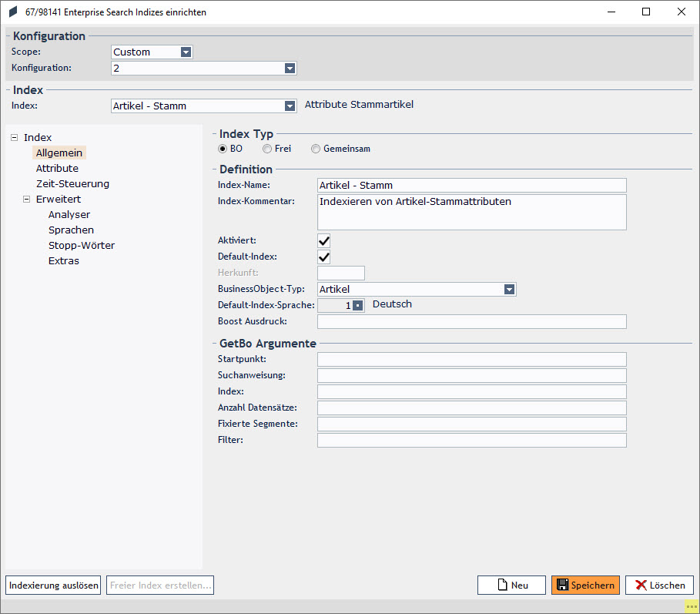Minimize the Enterprise Search window
Image resolution: width=700 pixels, height=614 pixels.
[x=611, y=12]
